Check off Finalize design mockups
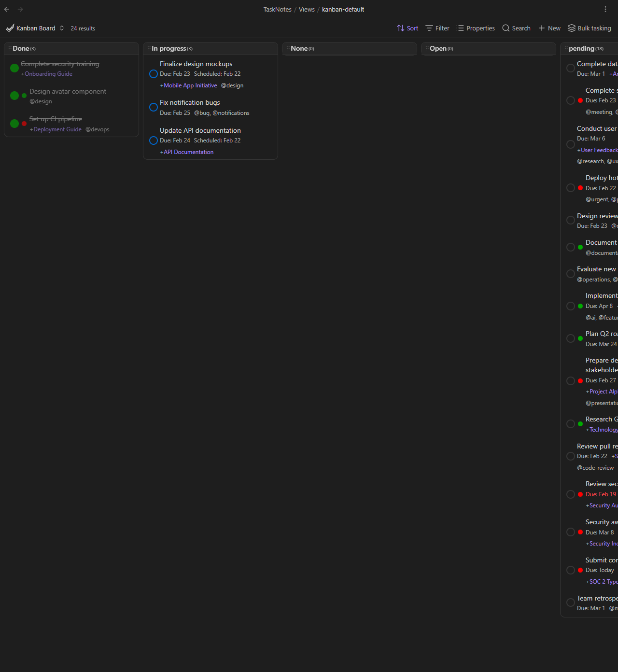This screenshot has width=618, height=672. click(x=153, y=73)
